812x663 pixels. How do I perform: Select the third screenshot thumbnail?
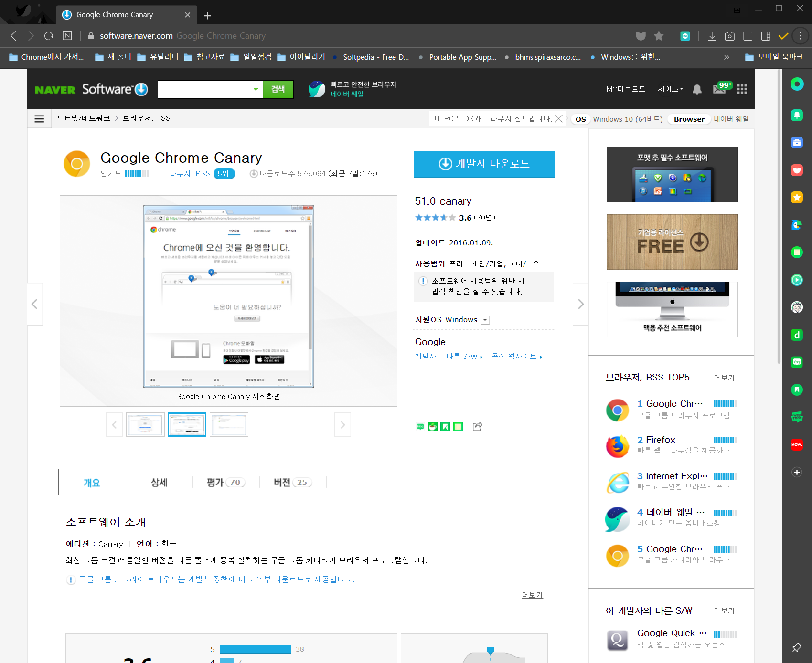pyautogui.click(x=229, y=424)
